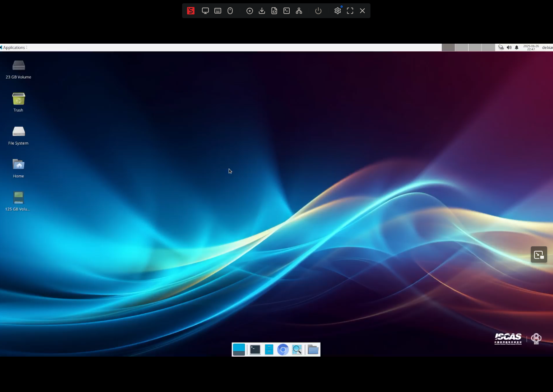
Task: Switch to the first workspace
Action: [448, 47]
